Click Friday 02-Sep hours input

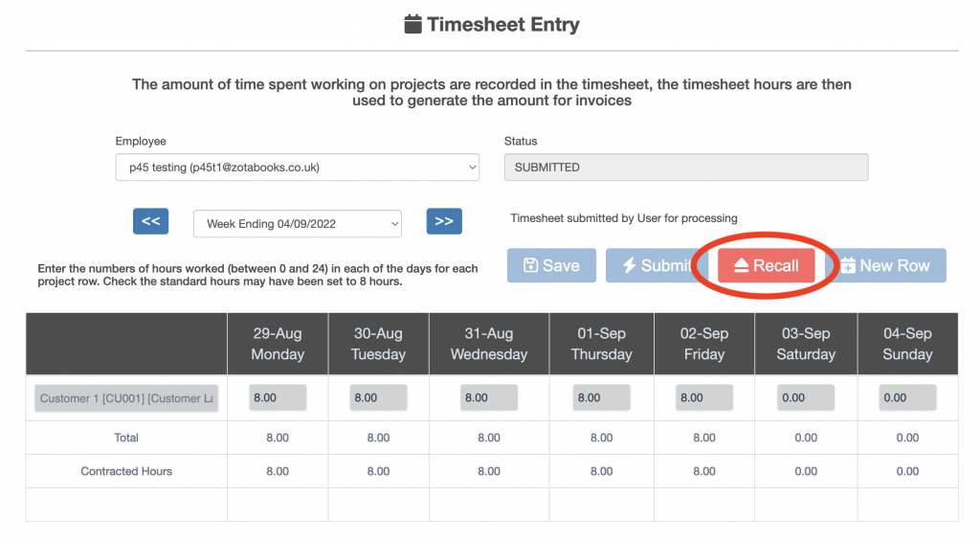coord(704,397)
